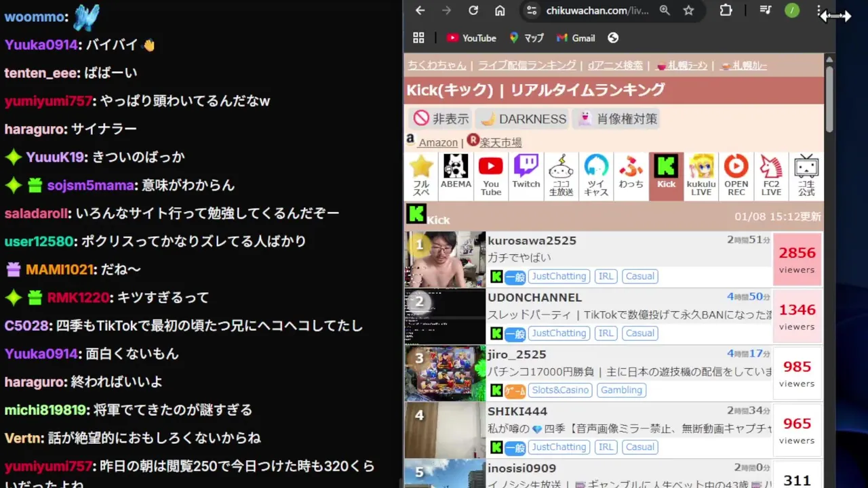Click JustChatting tag on kurosawa2525 row
The width and height of the screenshot is (868, 488).
click(559, 276)
